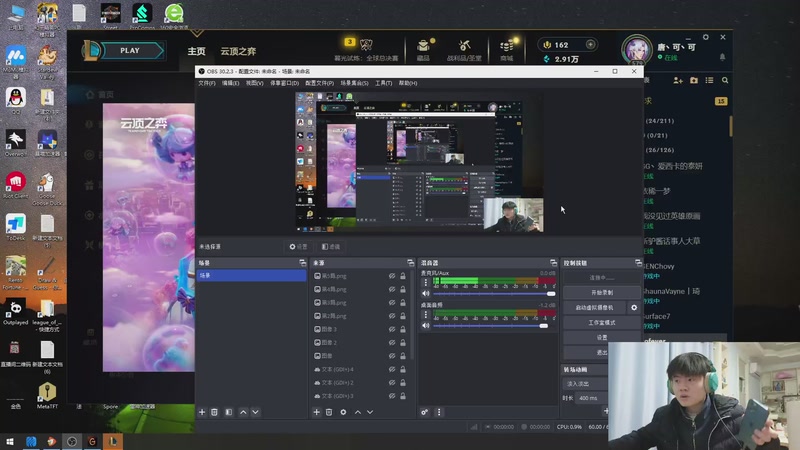800x450 pixels.
Task: Open the three-dot menu for 麦克风/Aux channel
Action: [x=426, y=282]
